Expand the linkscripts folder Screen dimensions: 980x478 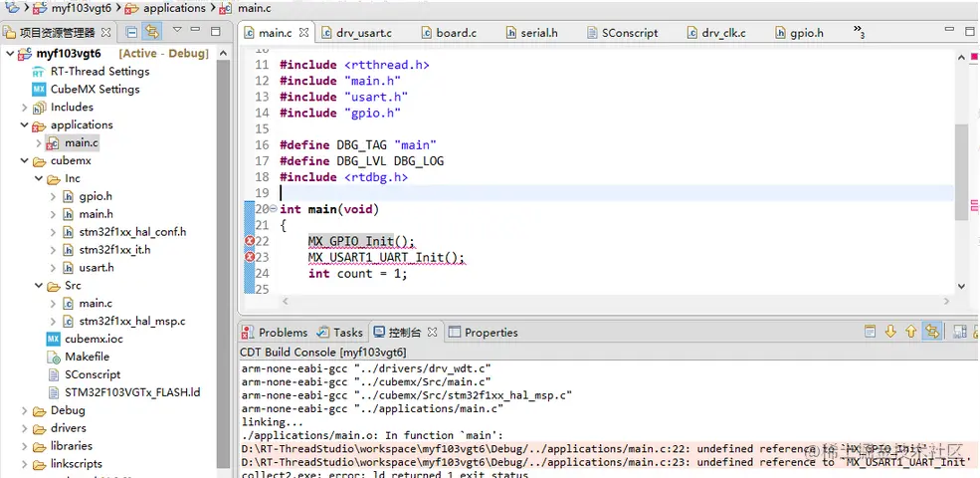(24, 464)
